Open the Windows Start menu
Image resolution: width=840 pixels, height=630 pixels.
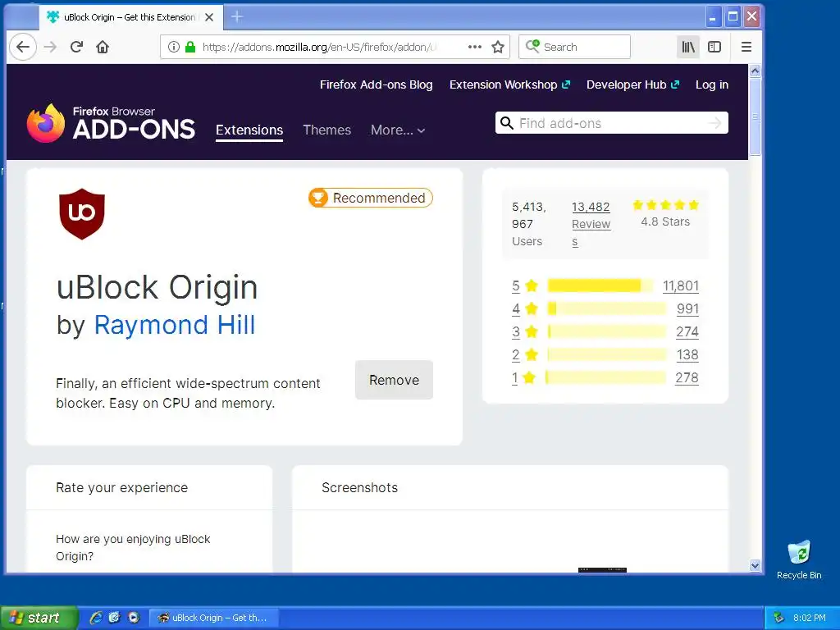coord(39,618)
